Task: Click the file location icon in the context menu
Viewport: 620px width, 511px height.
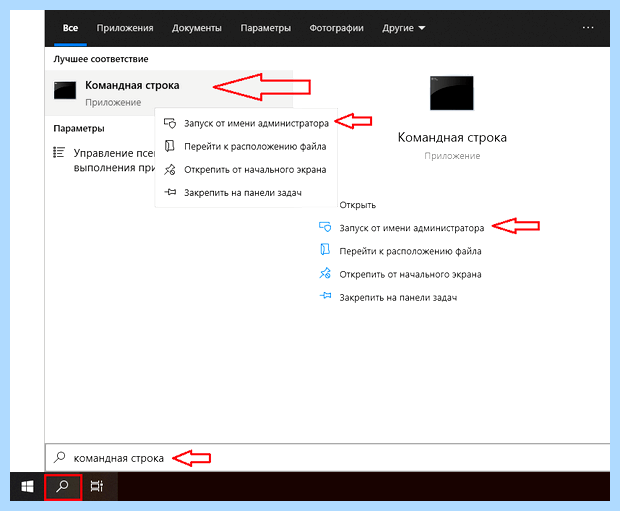Action: click(x=170, y=146)
